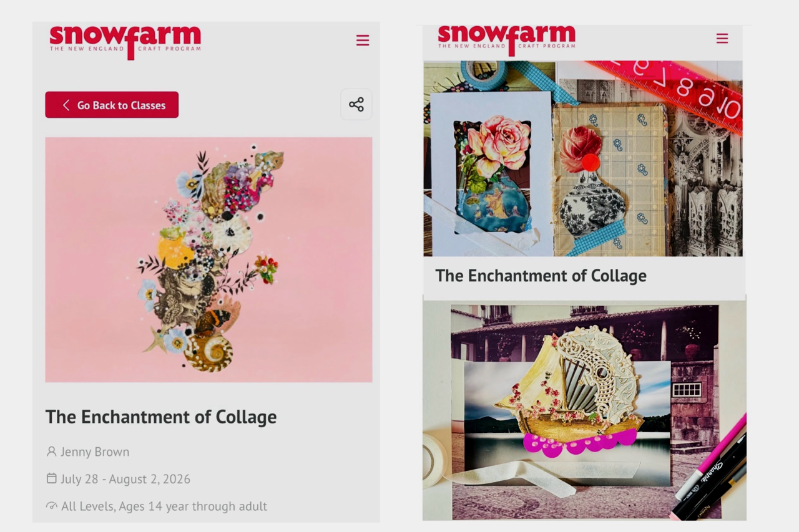Click the share icon button

pyautogui.click(x=356, y=105)
